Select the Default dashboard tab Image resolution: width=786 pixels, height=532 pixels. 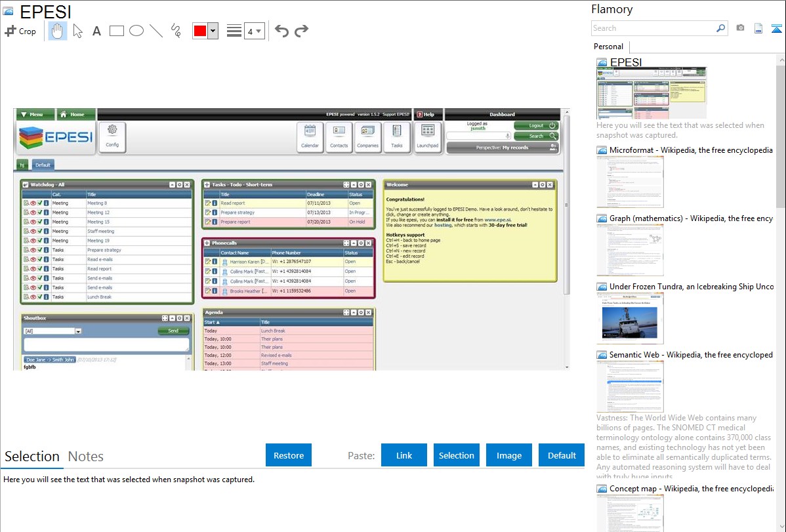(43, 165)
